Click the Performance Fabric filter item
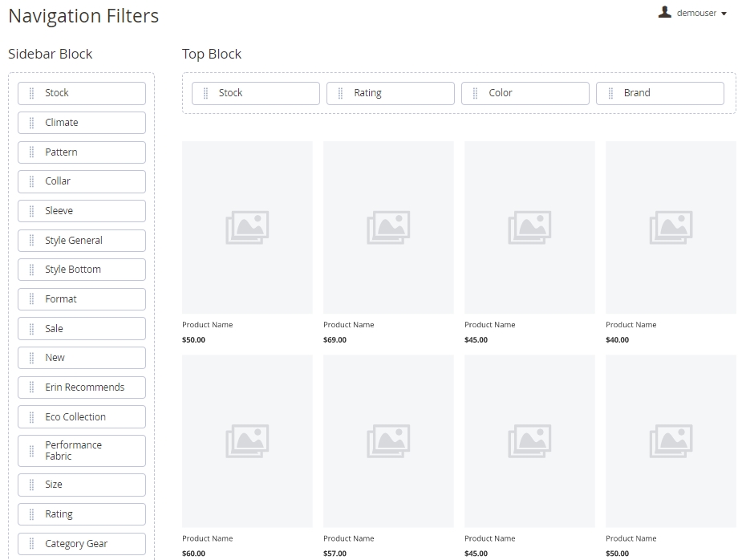The height and width of the screenshot is (560, 738). (82, 451)
